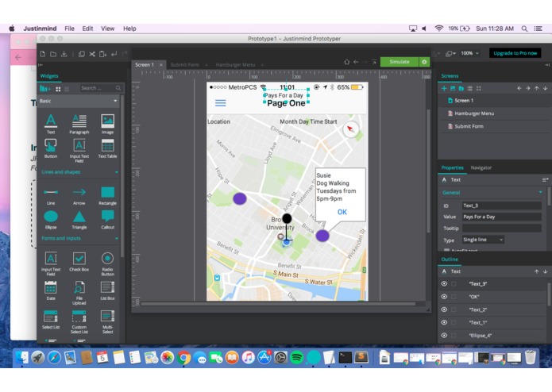
Task: Collapse the Lines and shapes section
Action: [x=117, y=172]
